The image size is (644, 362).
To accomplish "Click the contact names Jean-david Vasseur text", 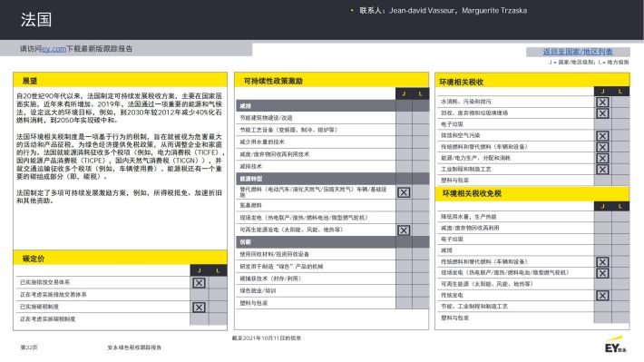I will tap(422, 11).
